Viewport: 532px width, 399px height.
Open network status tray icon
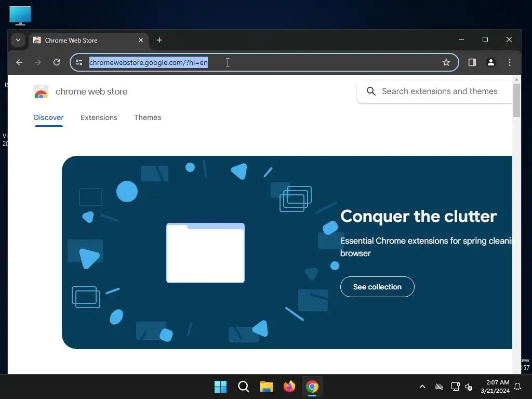455,387
